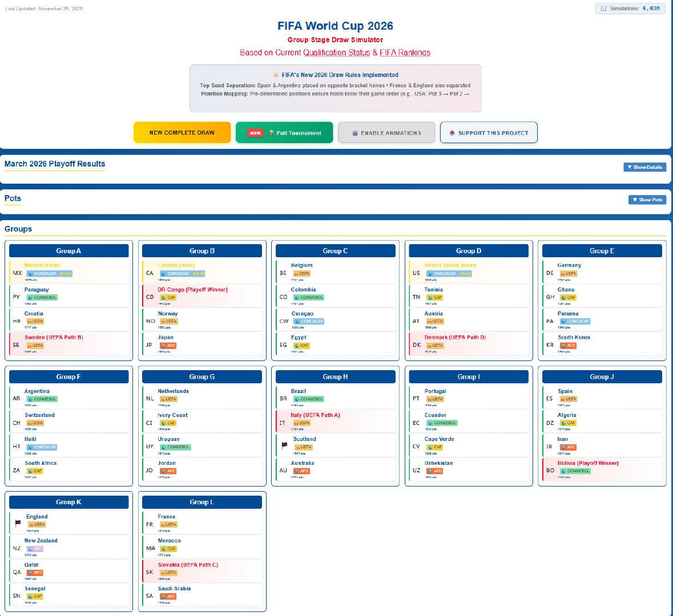Select the Group A header

coord(68,251)
